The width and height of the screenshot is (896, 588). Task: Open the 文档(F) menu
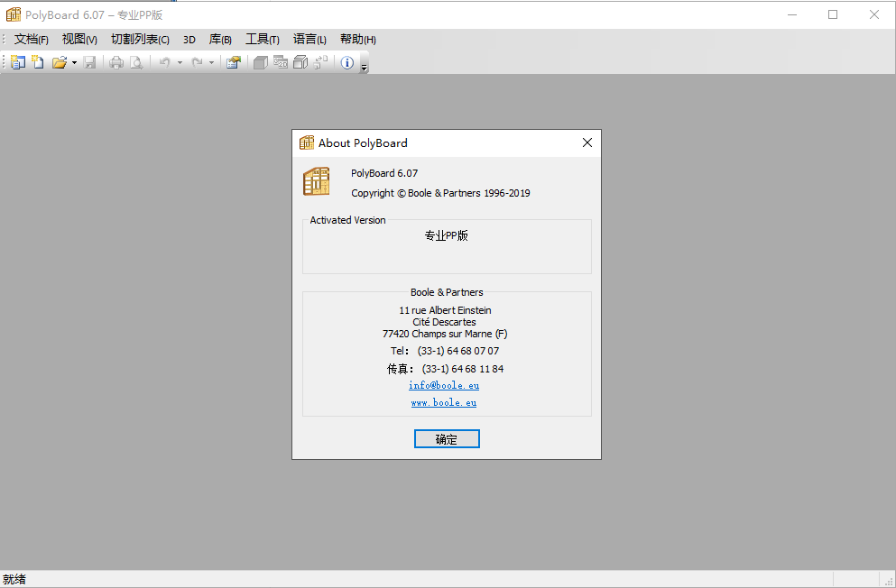32,40
